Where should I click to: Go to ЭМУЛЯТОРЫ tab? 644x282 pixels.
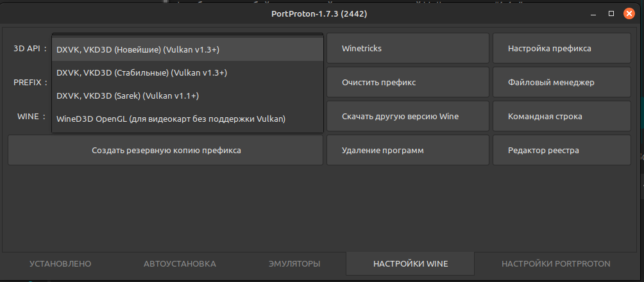[294, 263]
